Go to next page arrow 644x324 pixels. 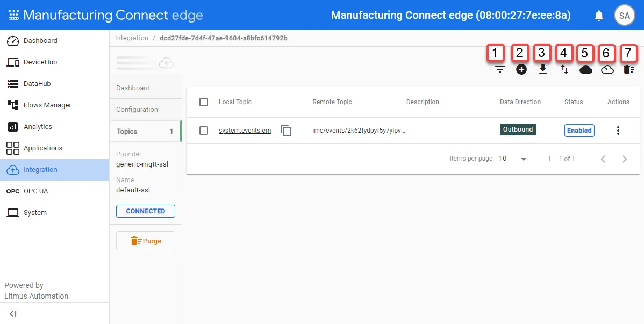click(x=625, y=159)
